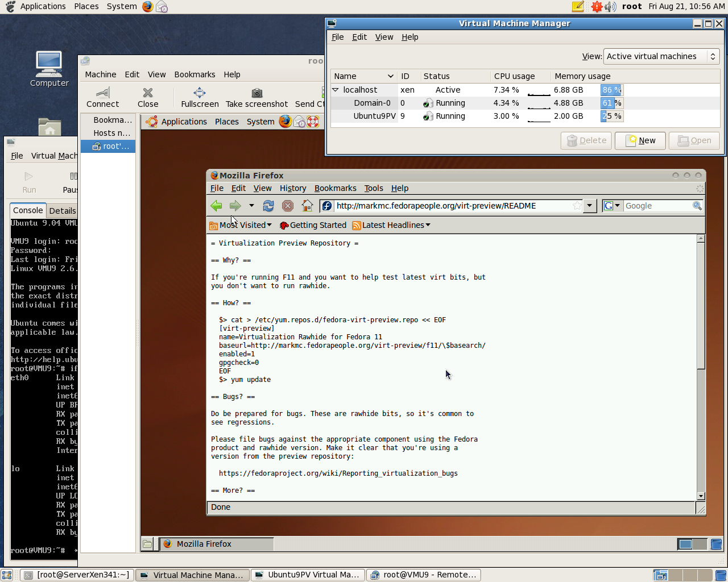Focus the Google search field
Viewport: 728px width, 582px height.
tap(657, 206)
